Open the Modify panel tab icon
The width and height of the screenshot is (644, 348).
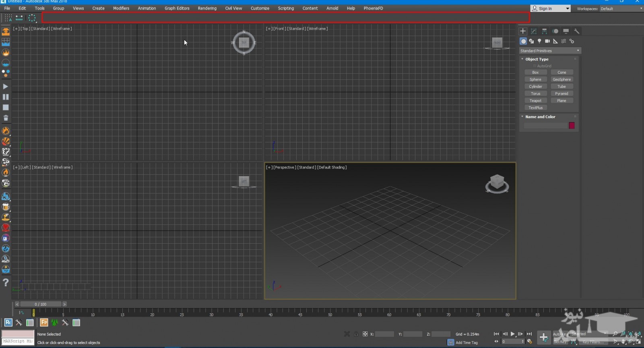(534, 31)
